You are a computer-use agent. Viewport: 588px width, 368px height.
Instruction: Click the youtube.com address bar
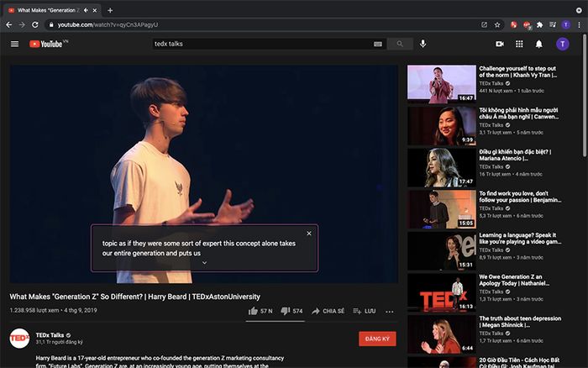[x=262, y=24]
